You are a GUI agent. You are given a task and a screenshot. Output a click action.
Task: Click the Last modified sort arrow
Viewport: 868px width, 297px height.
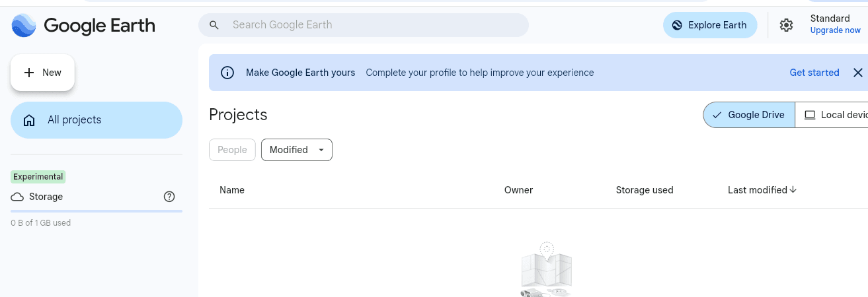coord(793,189)
